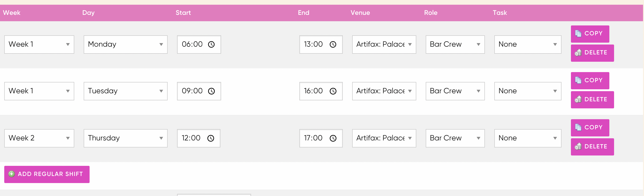Click the Add Regular Shift button
This screenshot has height=196, width=644.
[x=47, y=174]
